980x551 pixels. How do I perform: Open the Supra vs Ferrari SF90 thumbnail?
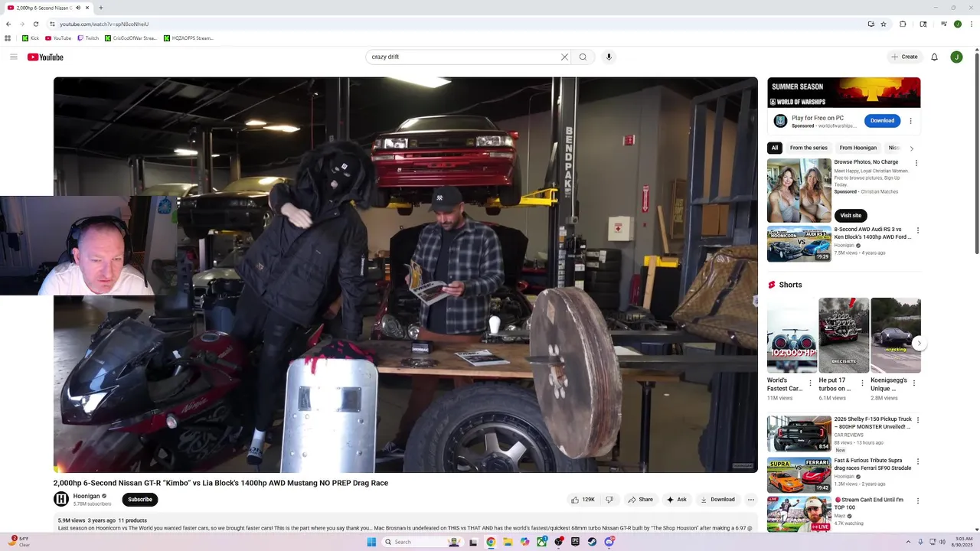point(799,474)
